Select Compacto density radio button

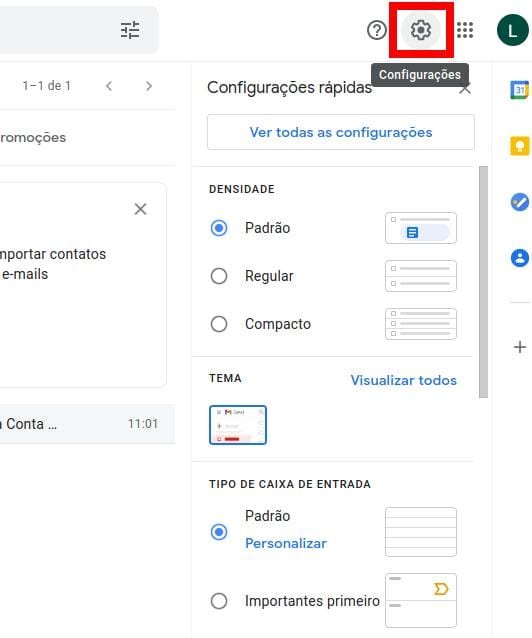219,324
